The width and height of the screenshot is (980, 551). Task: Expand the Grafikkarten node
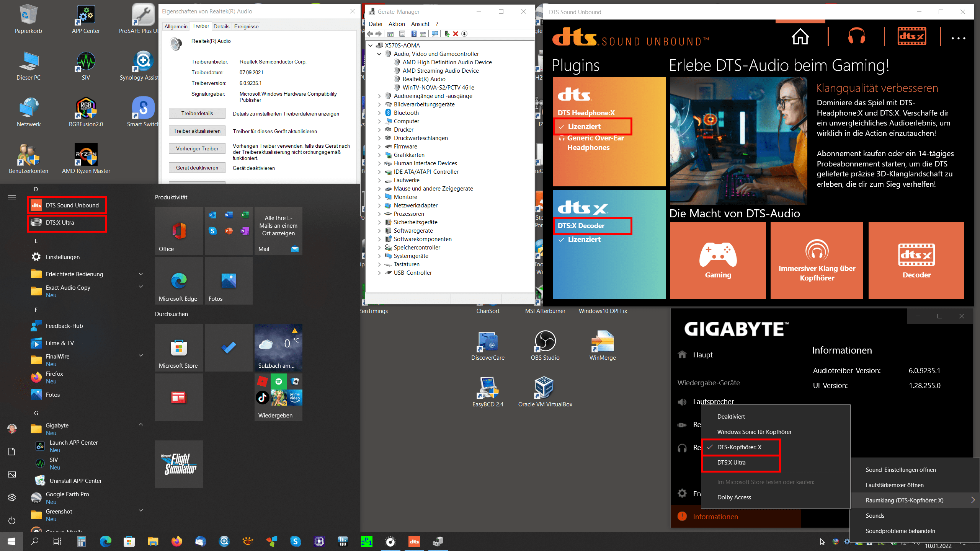[379, 155]
